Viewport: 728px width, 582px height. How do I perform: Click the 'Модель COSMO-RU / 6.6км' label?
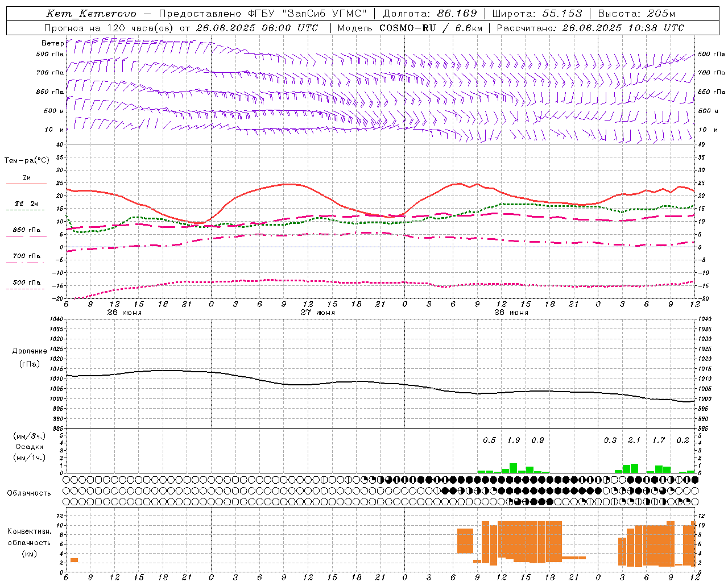tap(409, 28)
